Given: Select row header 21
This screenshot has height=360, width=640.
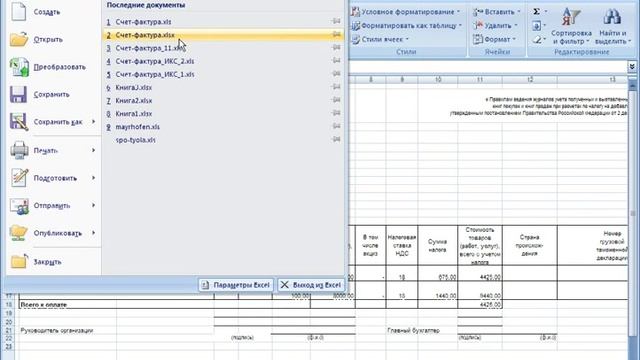Looking at the screenshot, I should tap(9, 330).
